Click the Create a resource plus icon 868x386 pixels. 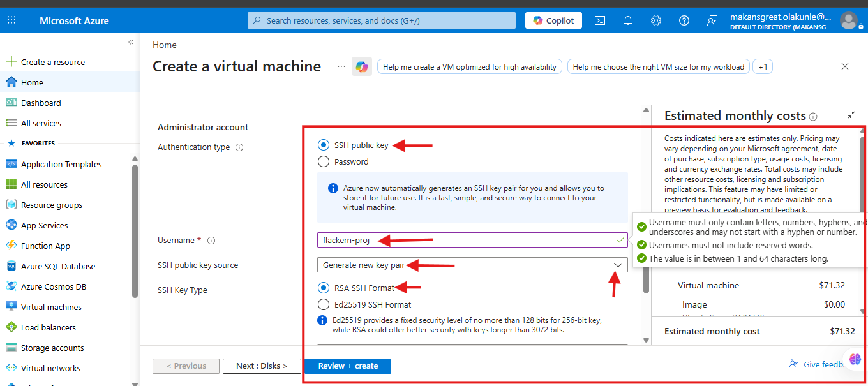click(11, 62)
